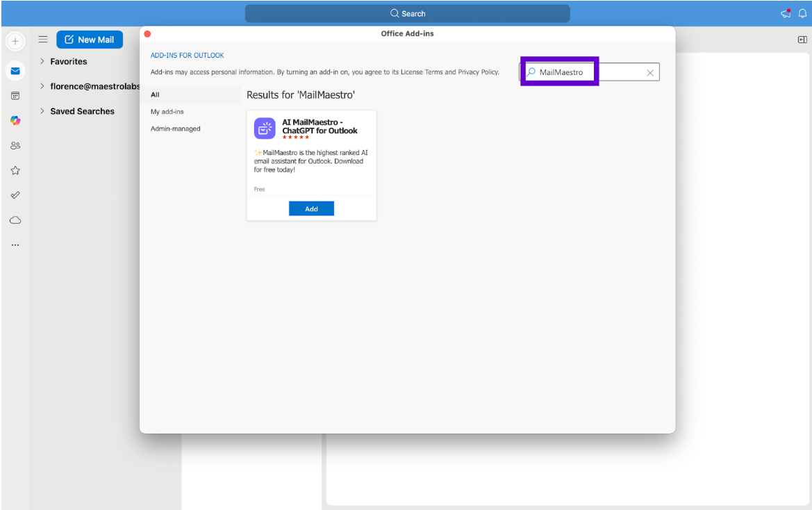Show more apps via ellipsis icon
Screen dimensions: 812x510
(15, 245)
